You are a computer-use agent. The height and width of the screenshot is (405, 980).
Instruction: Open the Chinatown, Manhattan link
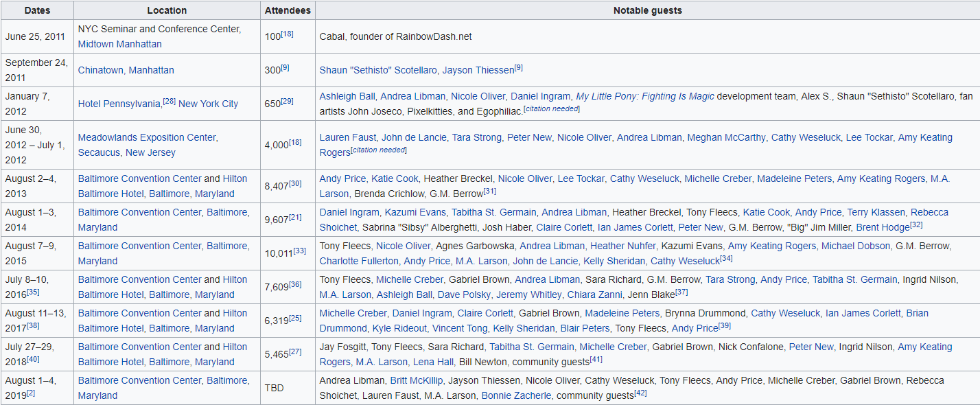click(126, 70)
